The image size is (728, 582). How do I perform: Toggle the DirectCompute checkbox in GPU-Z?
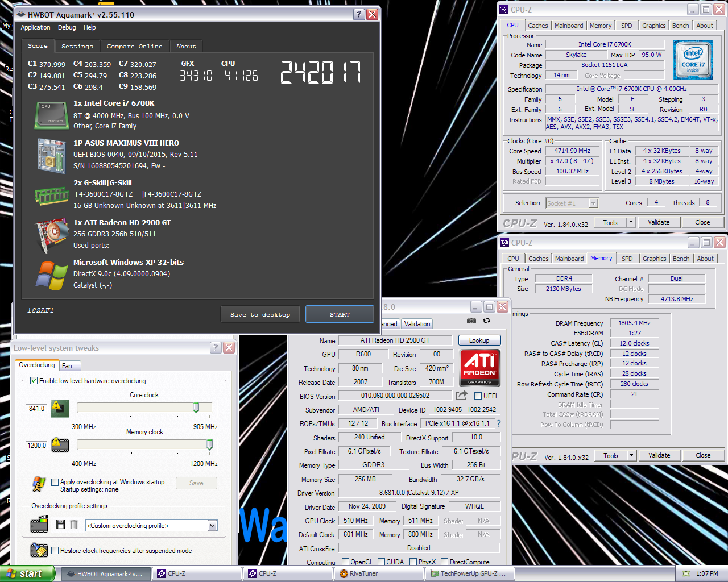point(445,562)
